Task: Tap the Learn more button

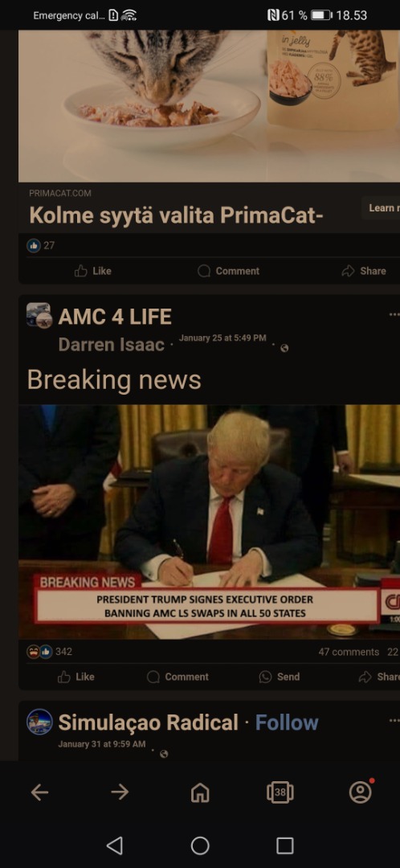Action: [382, 208]
